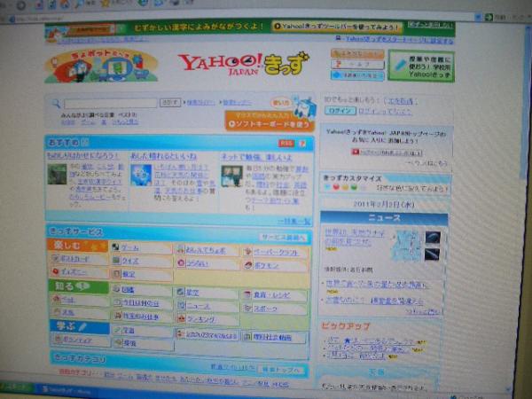
Task: Click the 食育・レシピ recipe icon
Action: pos(247,294)
